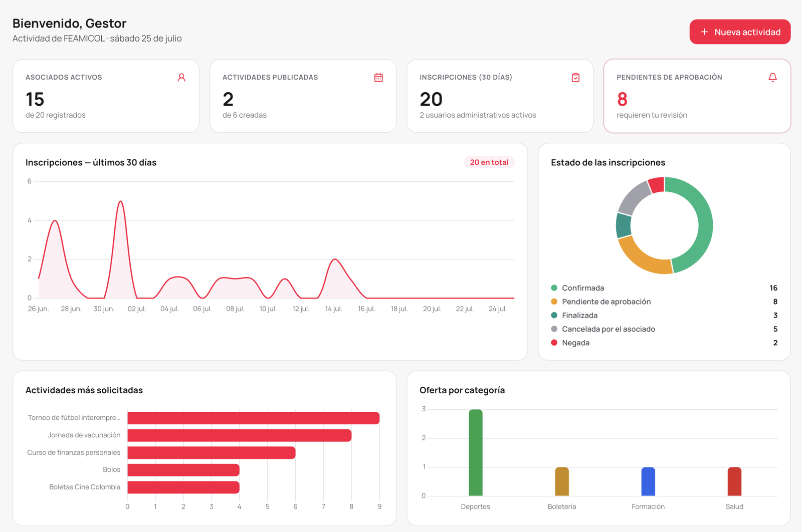Screen dimensions: 802x532
Task: Click the user icon in Asociados Activos card
Action: (181, 78)
